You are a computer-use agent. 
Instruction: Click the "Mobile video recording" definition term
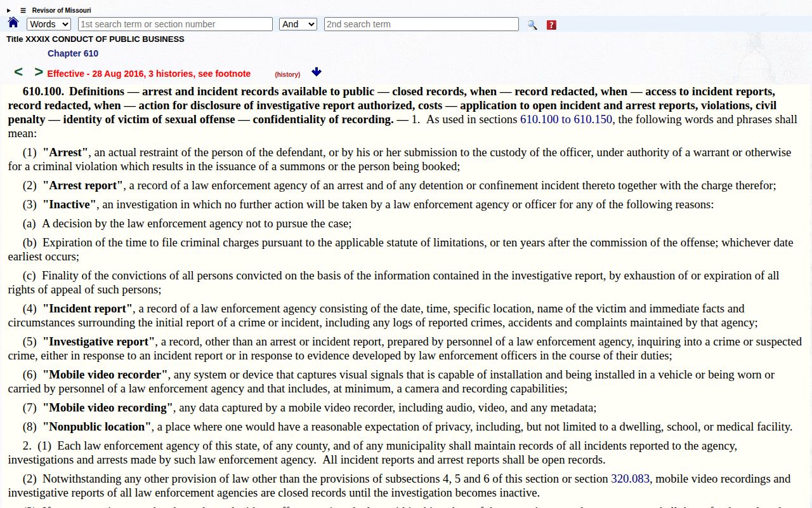108,408
